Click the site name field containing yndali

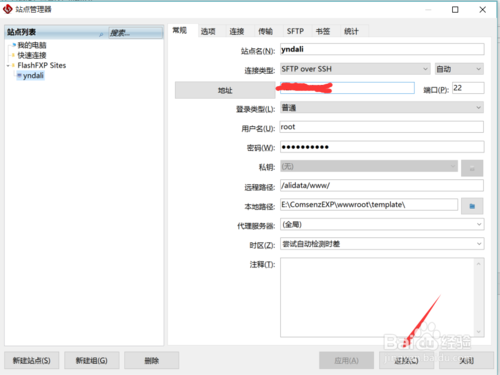382,49
